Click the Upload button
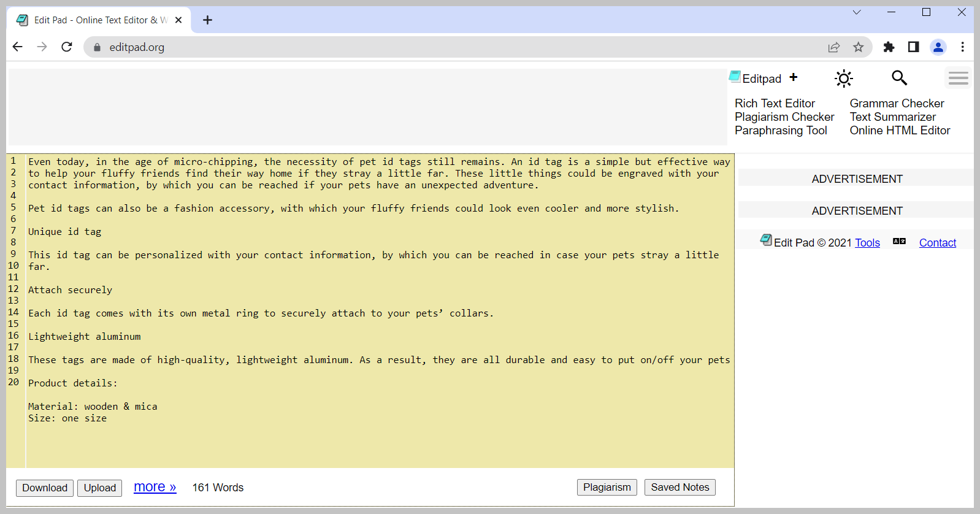This screenshot has width=980, height=514. coord(100,488)
